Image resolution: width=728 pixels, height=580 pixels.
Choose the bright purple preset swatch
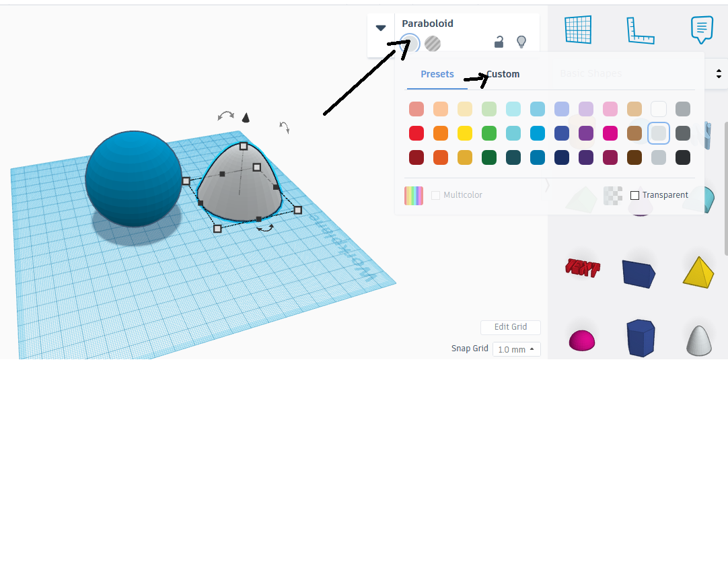586,133
